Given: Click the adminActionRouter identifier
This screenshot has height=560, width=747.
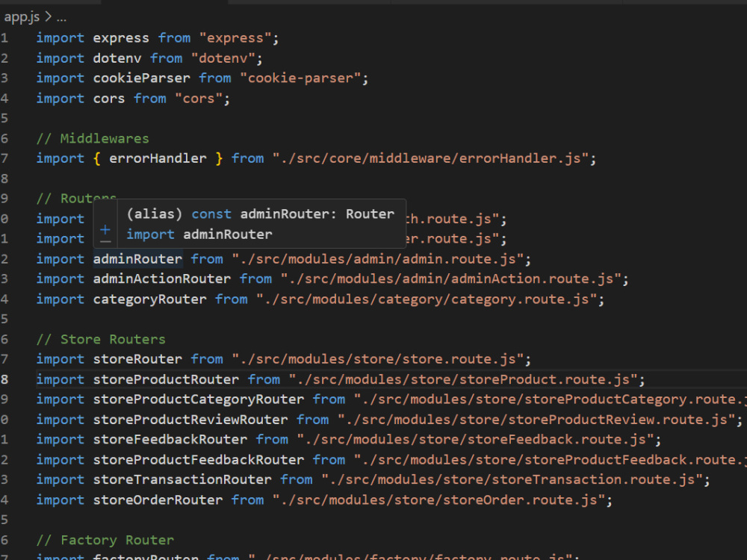Looking at the screenshot, I should [161, 279].
